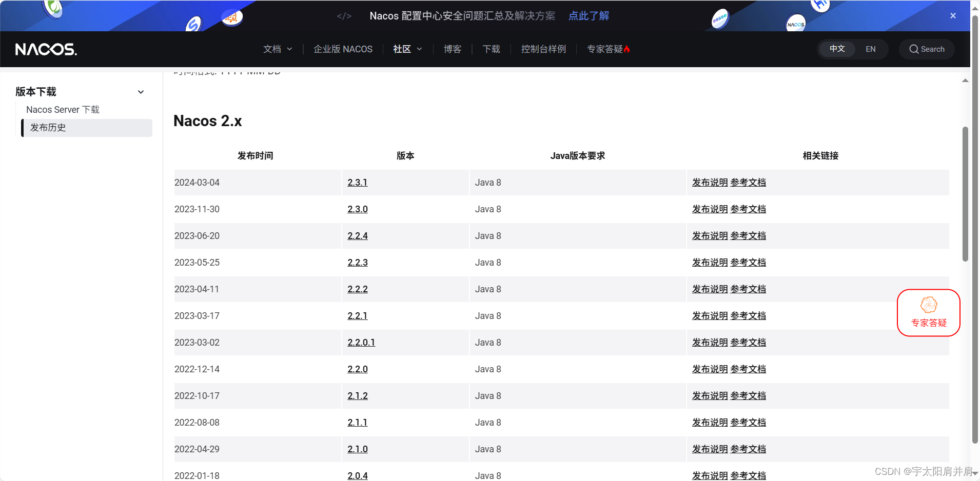Click the NACOS logo in the header

[x=46, y=49]
